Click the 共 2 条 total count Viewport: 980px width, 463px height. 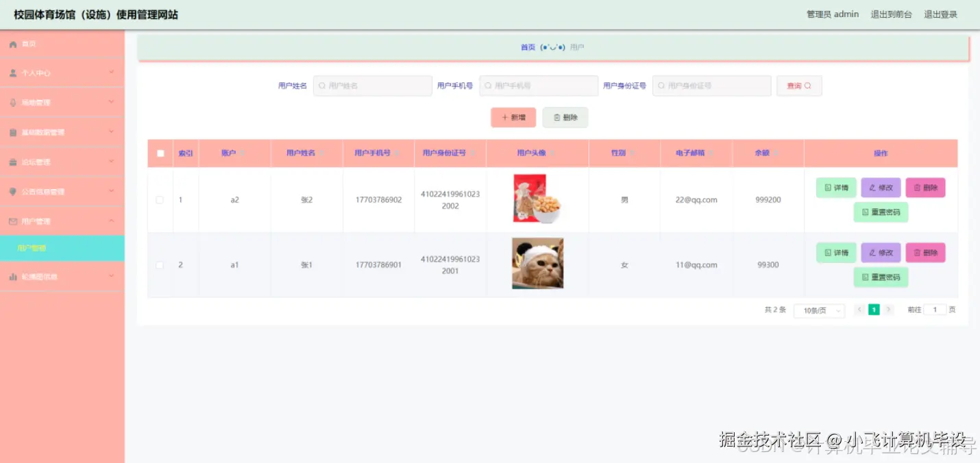(x=775, y=310)
